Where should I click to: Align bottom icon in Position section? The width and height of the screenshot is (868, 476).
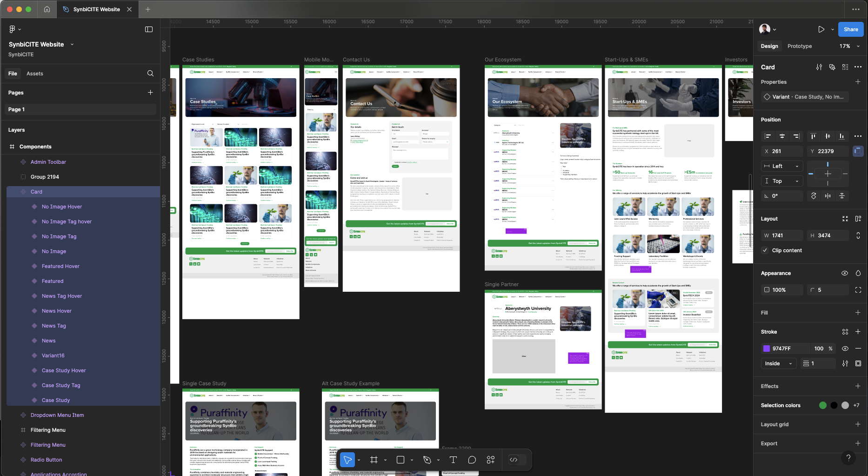pyautogui.click(x=841, y=136)
